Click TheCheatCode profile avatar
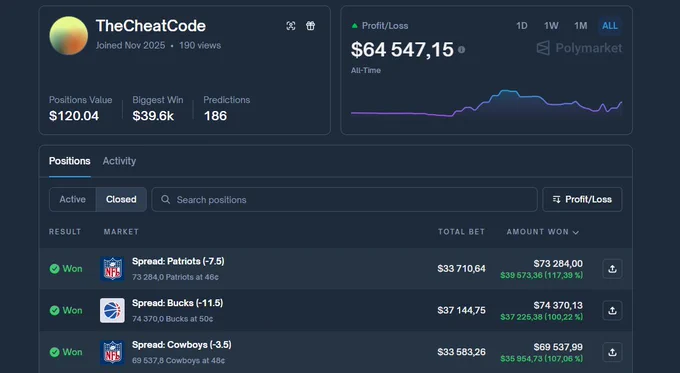This screenshot has height=373, width=680. [69, 36]
